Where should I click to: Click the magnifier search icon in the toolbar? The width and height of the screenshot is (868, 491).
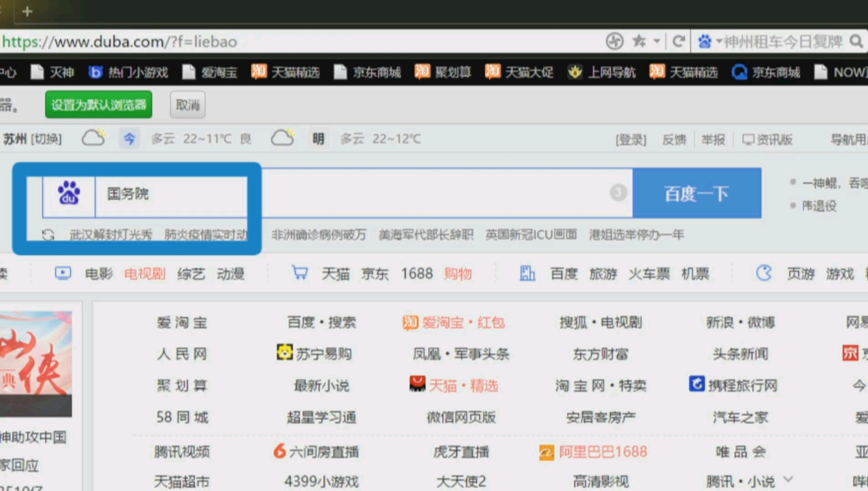[x=856, y=41]
